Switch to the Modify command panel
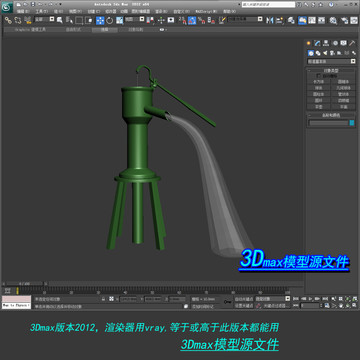This screenshot has height=360, width=360. (317, 43)
